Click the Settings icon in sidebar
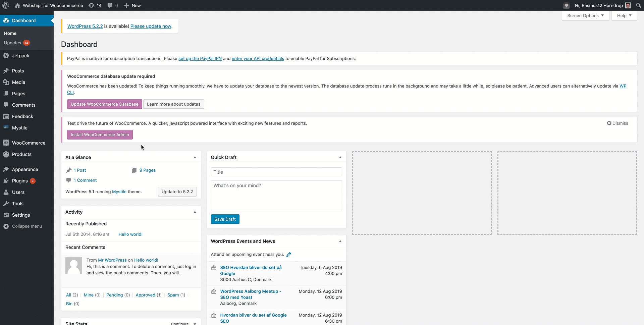This screenshot has height=325, width=644. tap(6, 215)
